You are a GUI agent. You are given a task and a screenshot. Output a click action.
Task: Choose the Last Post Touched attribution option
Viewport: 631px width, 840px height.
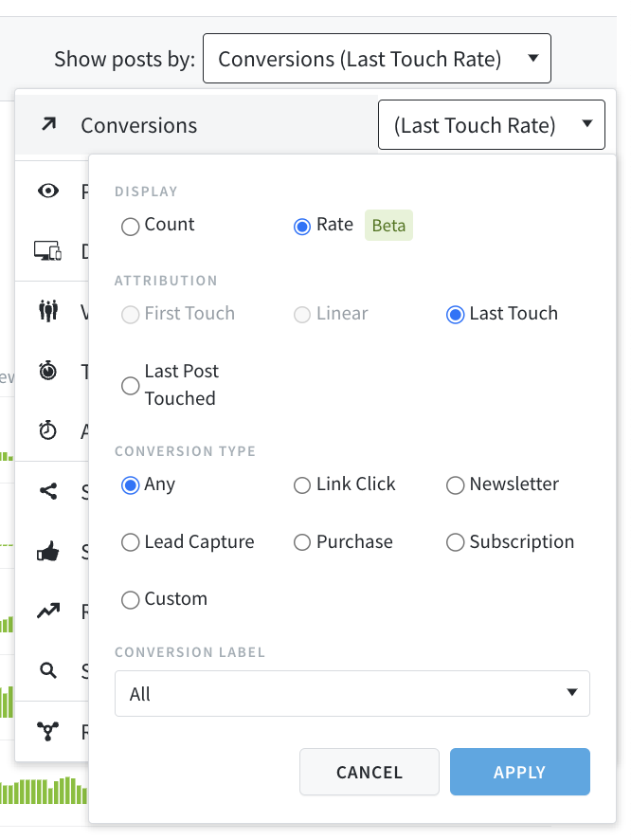pos(130,386)
